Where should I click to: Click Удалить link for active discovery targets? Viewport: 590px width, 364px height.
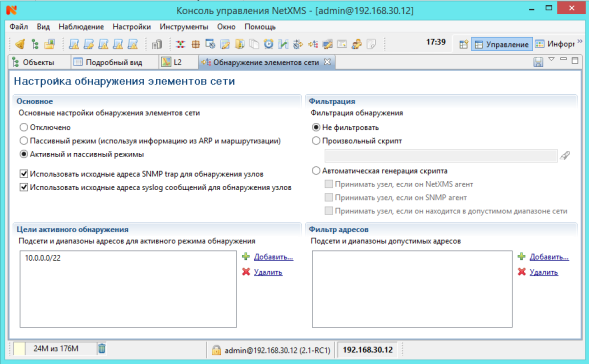[268, 272]
